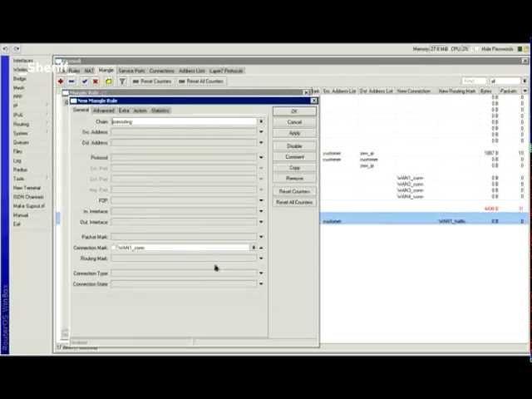Viewport: 532px width, 399px height.
Task: Click the Connection Mark input field
Action: [183, 248]
